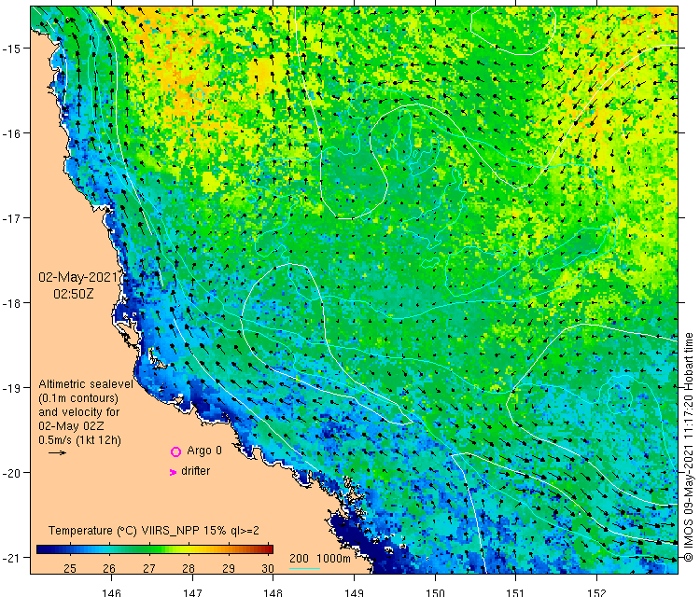Click the temperature color bar legend
The height and width of the screenshot is (597, 700).
pos(154,549)
